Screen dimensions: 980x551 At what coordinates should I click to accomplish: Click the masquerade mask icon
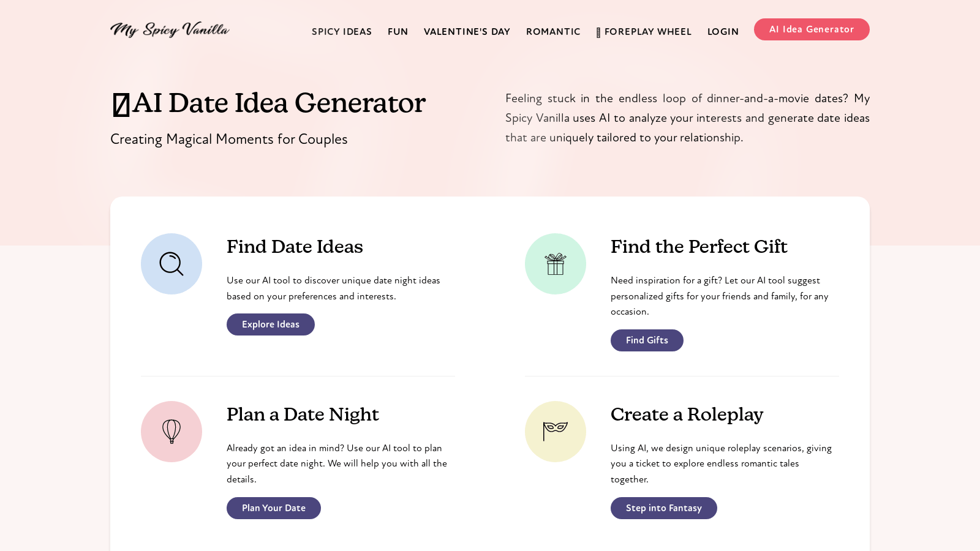tap(556, 431)
